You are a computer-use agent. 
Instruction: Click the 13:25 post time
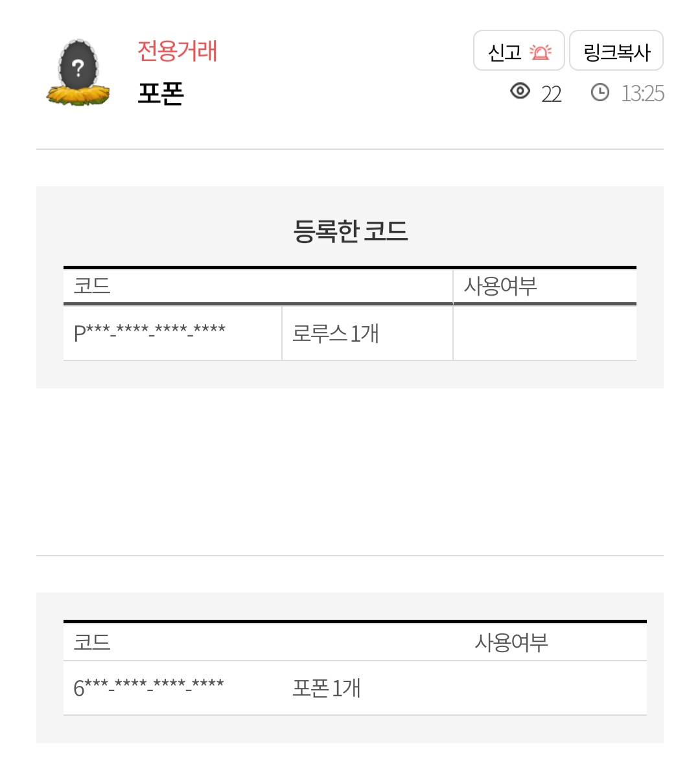642,94
